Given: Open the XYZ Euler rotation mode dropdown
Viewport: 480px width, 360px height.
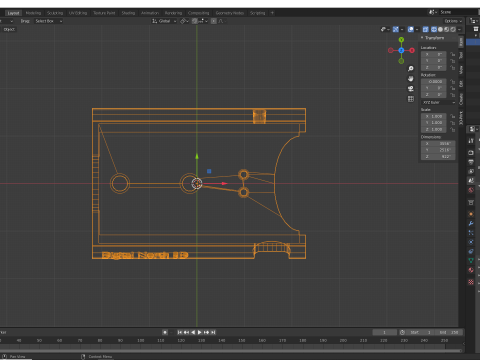Looking at the screenshot, I should 438,102.
